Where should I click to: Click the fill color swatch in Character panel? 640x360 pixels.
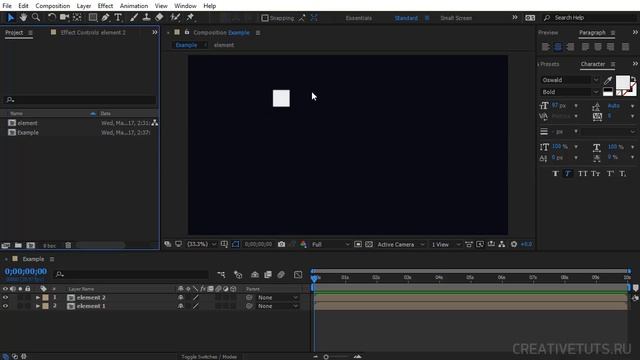[x=623, y=83]
